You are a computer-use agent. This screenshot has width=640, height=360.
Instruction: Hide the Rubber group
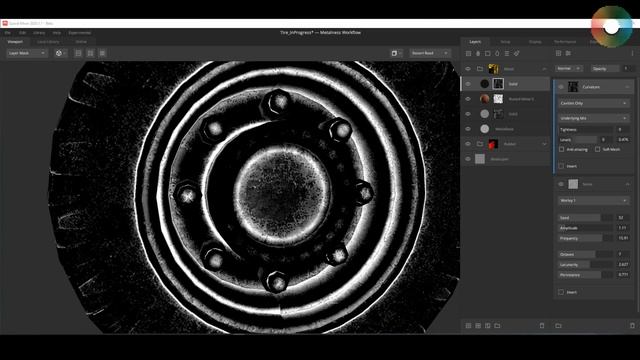tap(468, 144)
